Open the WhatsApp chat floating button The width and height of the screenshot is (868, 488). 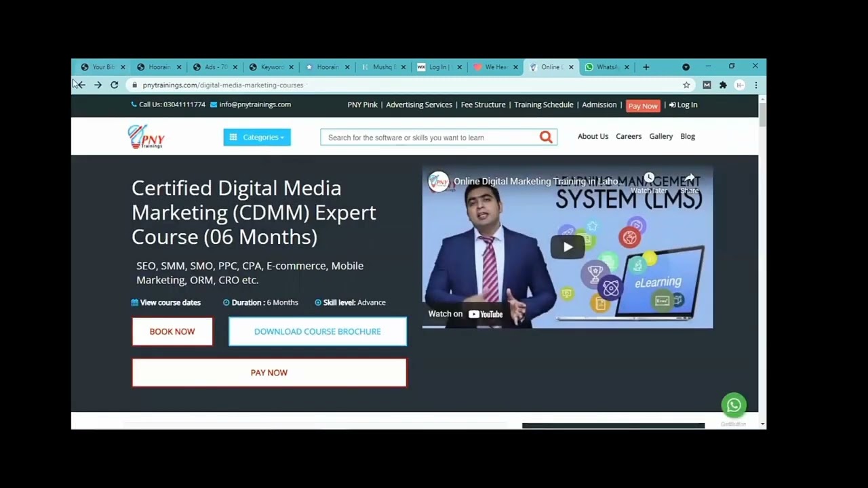(x=734, y=405)
